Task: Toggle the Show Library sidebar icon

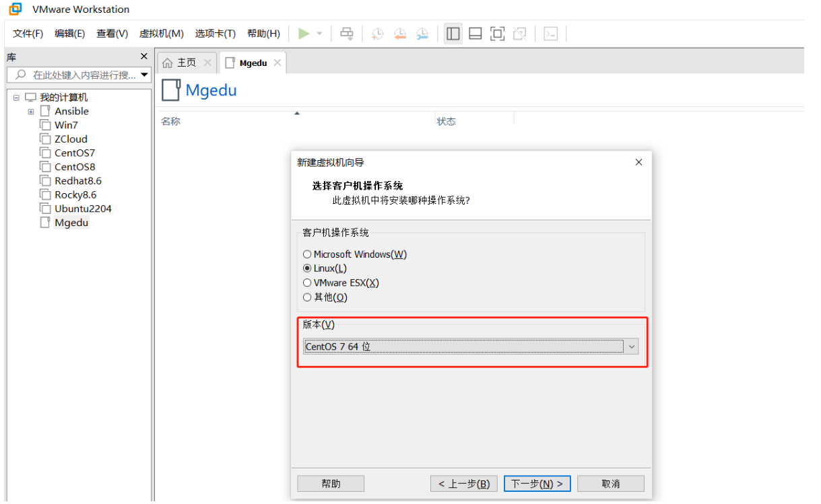Action: coord(453,34)
